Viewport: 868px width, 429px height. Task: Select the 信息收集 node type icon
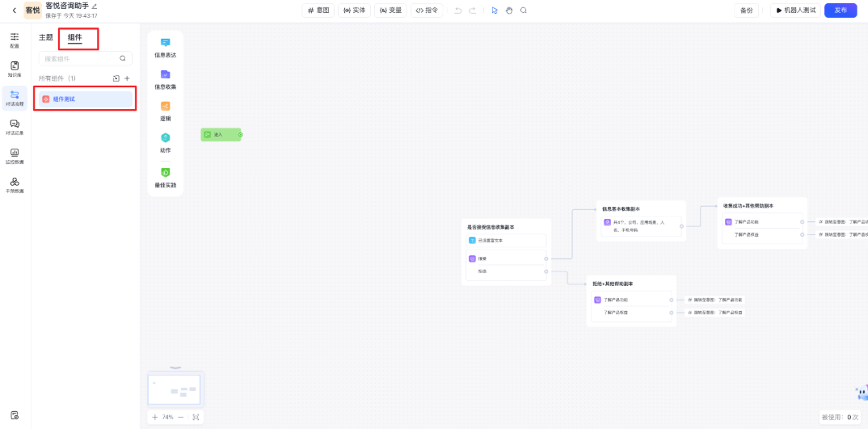click(x=165, y=74)
